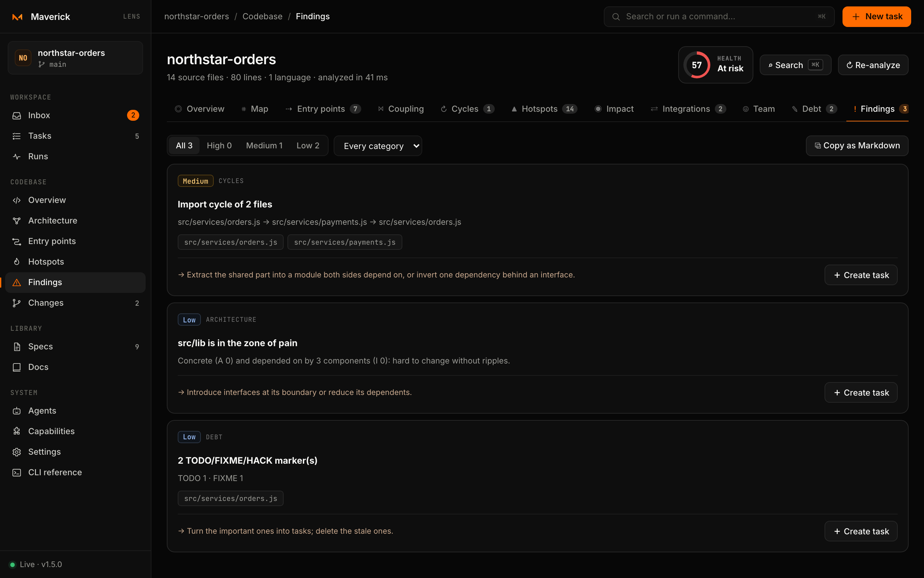Click Re-analyze button
Image resolution: width=924 pixels, height=578 pixels.
tap(873, 65)
